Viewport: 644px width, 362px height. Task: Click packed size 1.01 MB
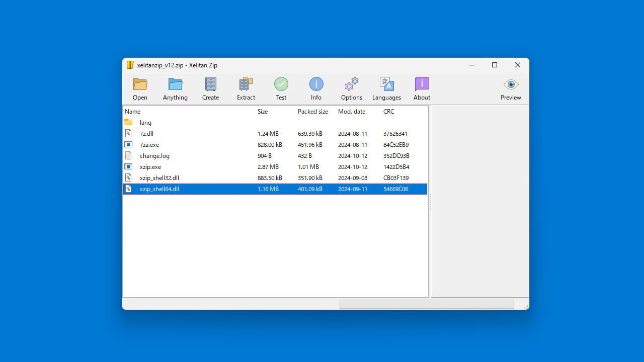click(x=308, y=167)
